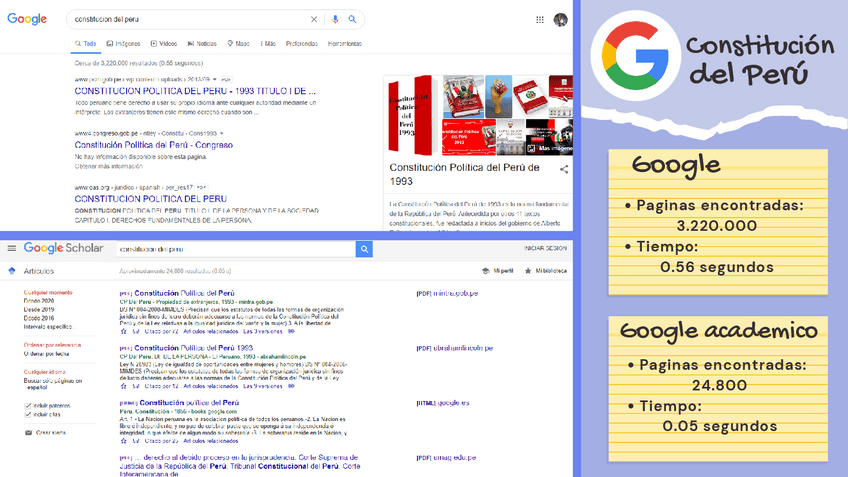Screen dimensions: 848x477
Task: Open the Herramientas search tools
Action: click(344, 44)
